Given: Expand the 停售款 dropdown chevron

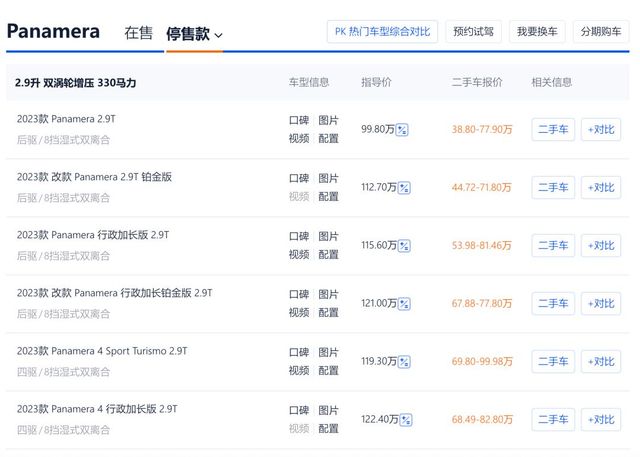Looking at the screenshot, I should [x=218, y=35].
